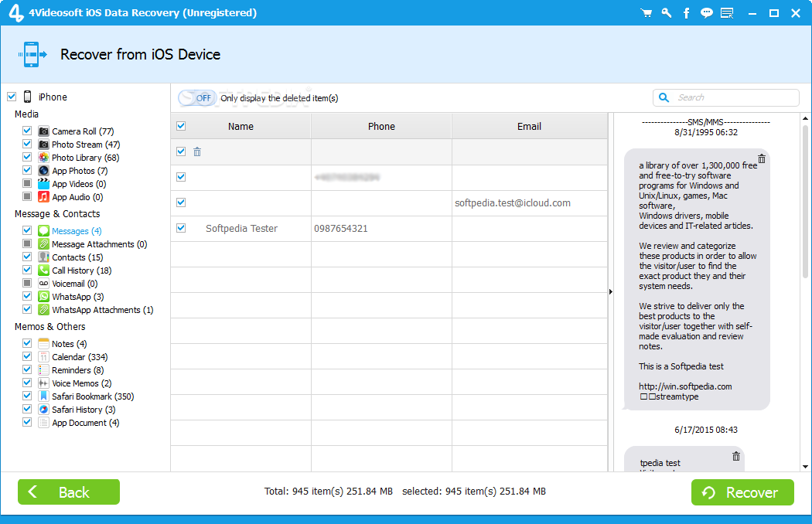Click preview pane scrollbar down arrow
The image size is (812, 524).
click(805, 467)
